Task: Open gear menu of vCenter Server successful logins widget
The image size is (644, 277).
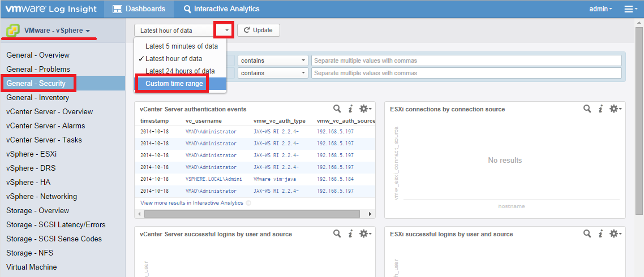Action: click(x=365, y=233)
